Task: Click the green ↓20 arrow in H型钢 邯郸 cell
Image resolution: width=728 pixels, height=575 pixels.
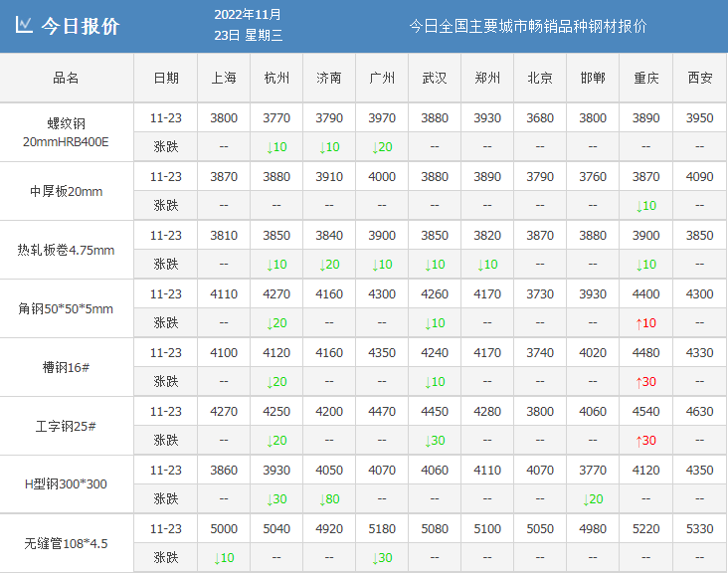Action: [x=586, y=499]
